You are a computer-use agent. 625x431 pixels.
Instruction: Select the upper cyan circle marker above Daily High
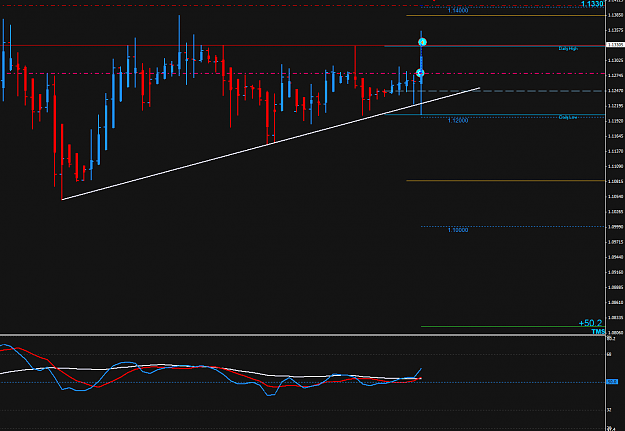[x=423, y=42]
